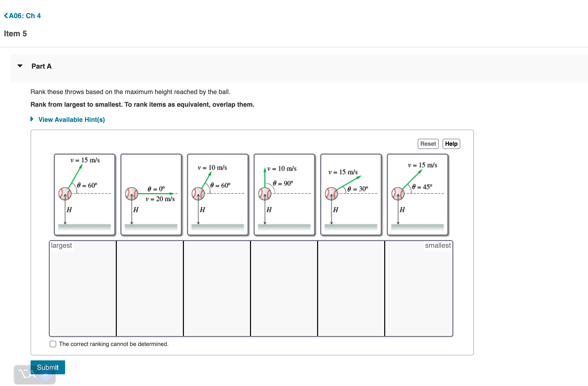Image resolution: width=588 pixels, height=386 pixels.
Task: Open the Help button
Action: coord(451,144)
